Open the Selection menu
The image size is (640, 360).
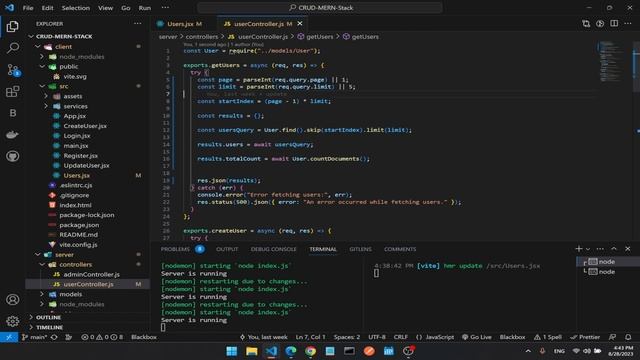[x=76, y=8]
